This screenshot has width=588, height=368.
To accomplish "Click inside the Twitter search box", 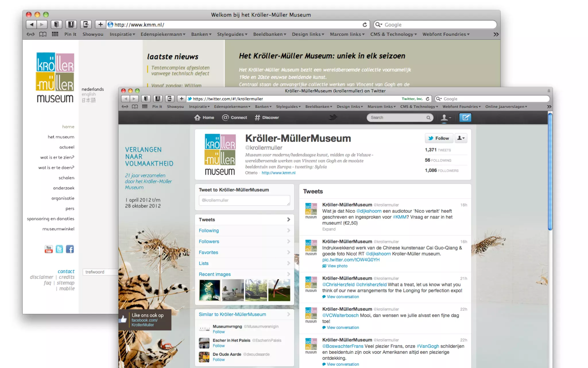I will [x=400, y=118].
